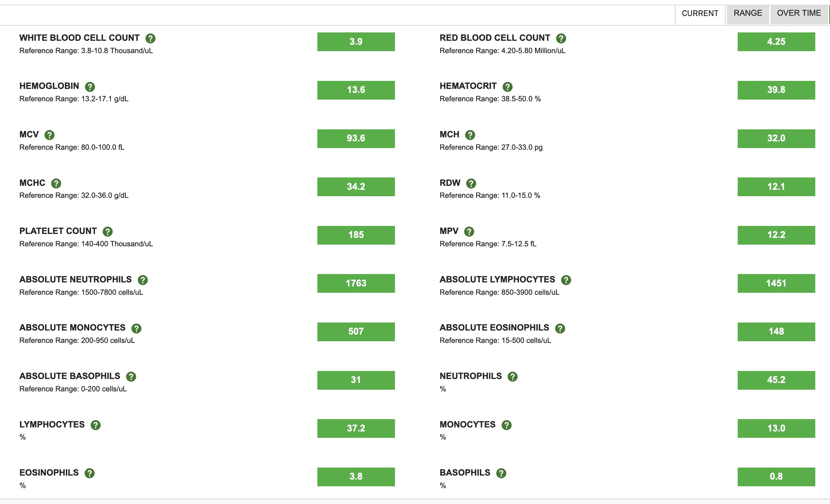Image resolution: width=830 pixels, height=504 pixels.
Task: Select the 185 platelet count value box
Action: pos(356,235)
